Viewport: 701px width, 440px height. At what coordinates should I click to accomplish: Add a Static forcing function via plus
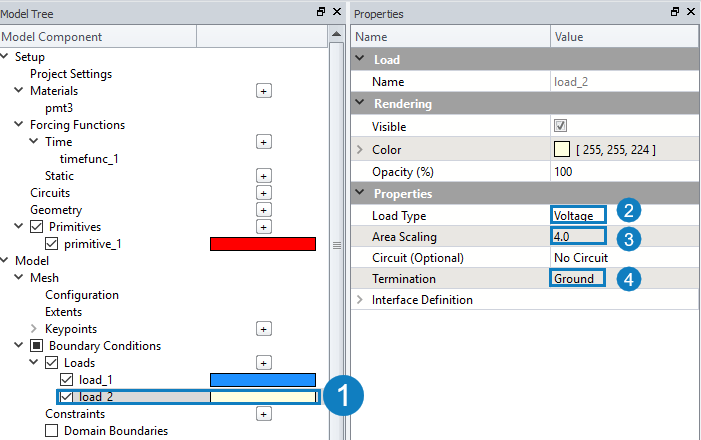point(263,176)
